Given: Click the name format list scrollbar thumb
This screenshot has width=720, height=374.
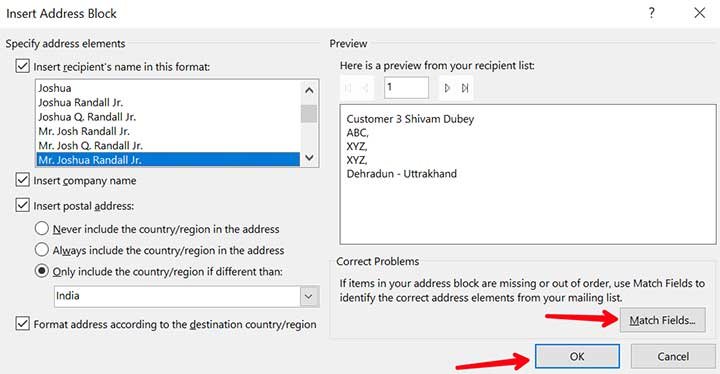Looking at the screenshot, I should click(309, 113).
